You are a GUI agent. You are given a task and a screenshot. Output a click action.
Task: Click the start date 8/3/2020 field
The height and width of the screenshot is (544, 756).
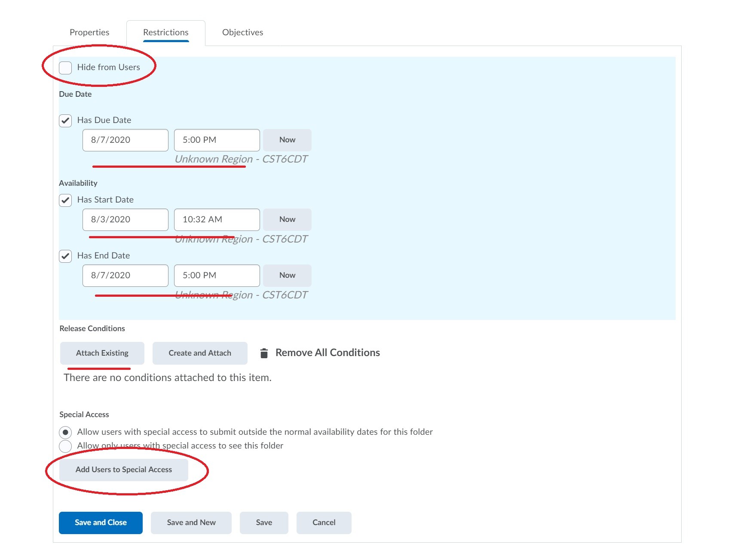125,220
